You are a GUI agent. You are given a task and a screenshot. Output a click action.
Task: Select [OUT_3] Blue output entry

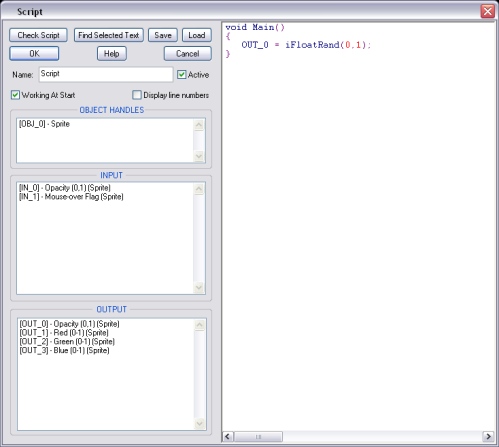tap(64, 350)
